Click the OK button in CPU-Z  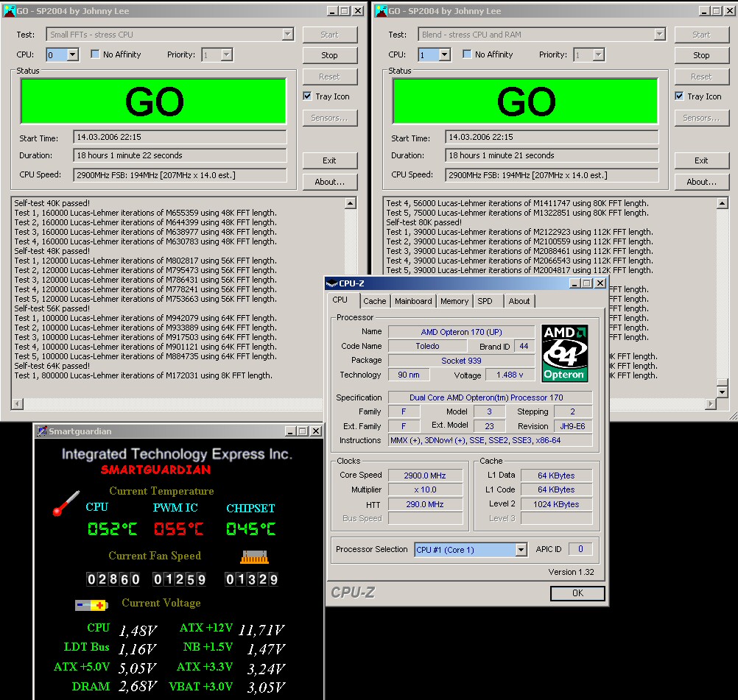coord(577,593)
